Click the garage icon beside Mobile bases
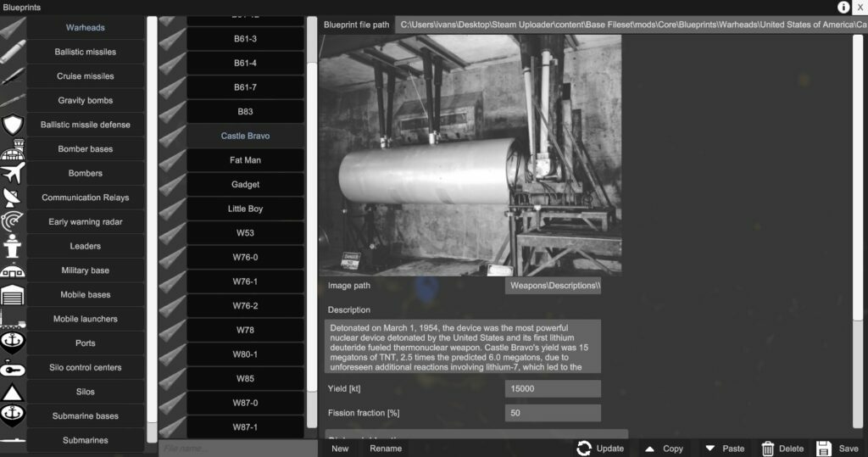 [13, 295]
